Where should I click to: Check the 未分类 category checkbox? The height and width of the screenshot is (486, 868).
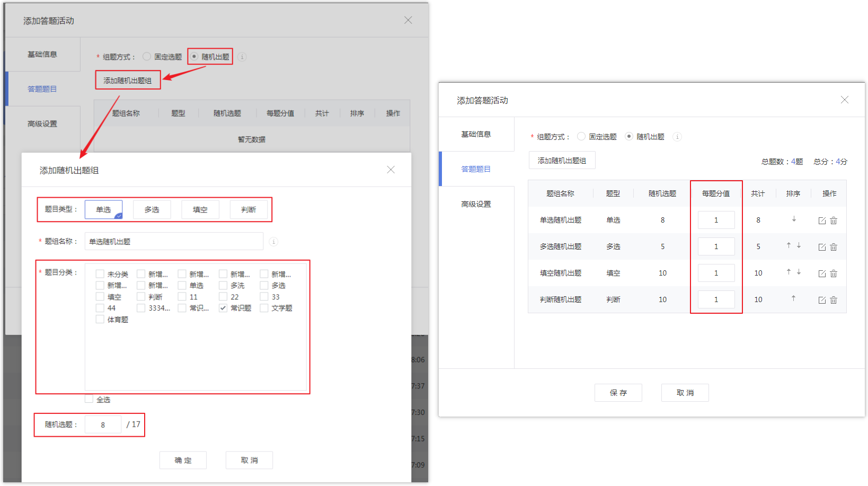pos(100,274)
